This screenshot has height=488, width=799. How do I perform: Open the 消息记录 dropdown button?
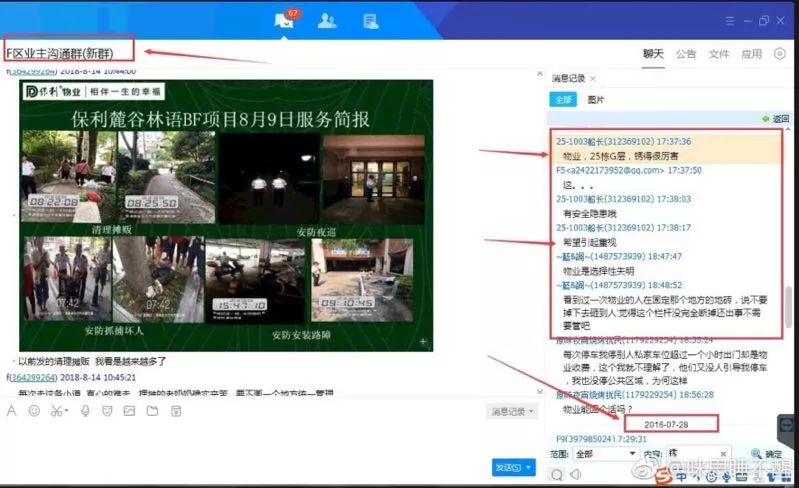point(512,411)
